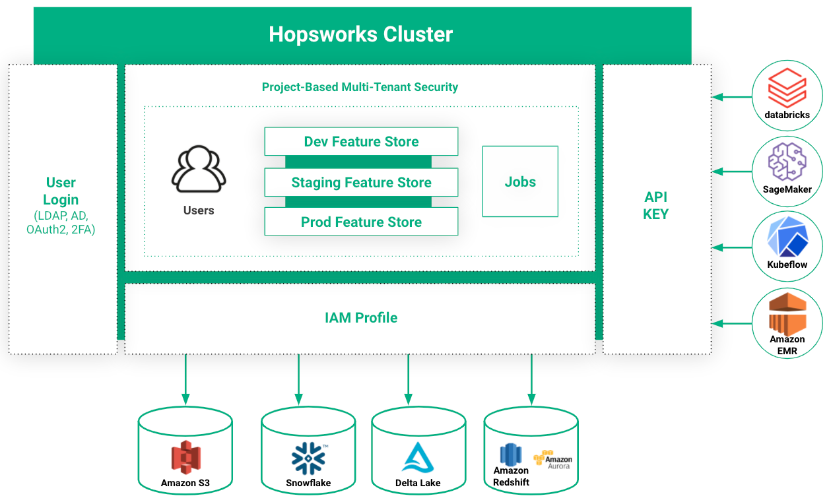The height and width of the screenshot is (504, 829).
Task: Click the Kubeflow logo icon
Action: tap(787, 238)
